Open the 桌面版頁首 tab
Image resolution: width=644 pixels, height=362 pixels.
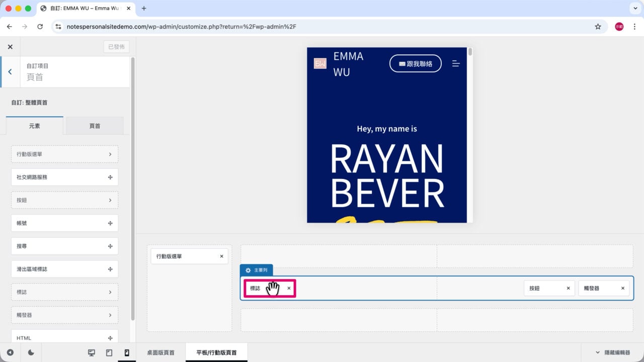[x=160, y=352]
